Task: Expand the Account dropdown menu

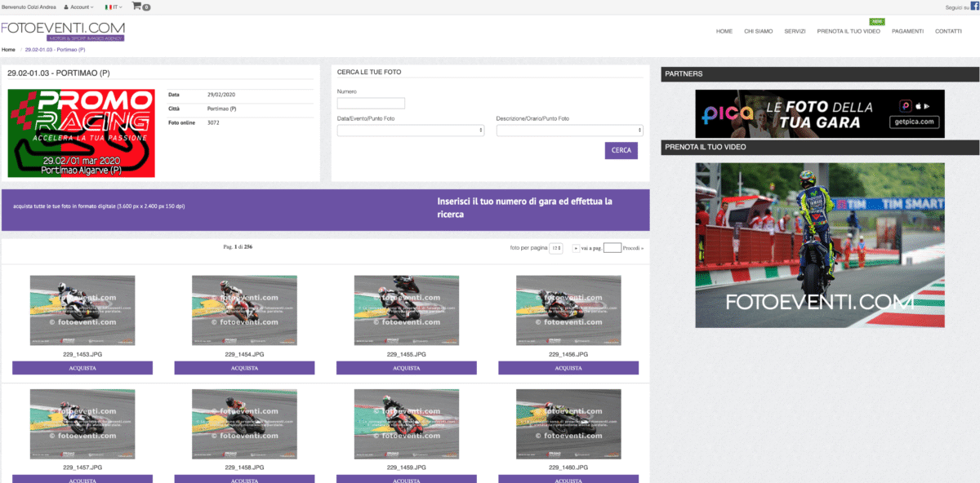Action: click(x=78, y=7)
